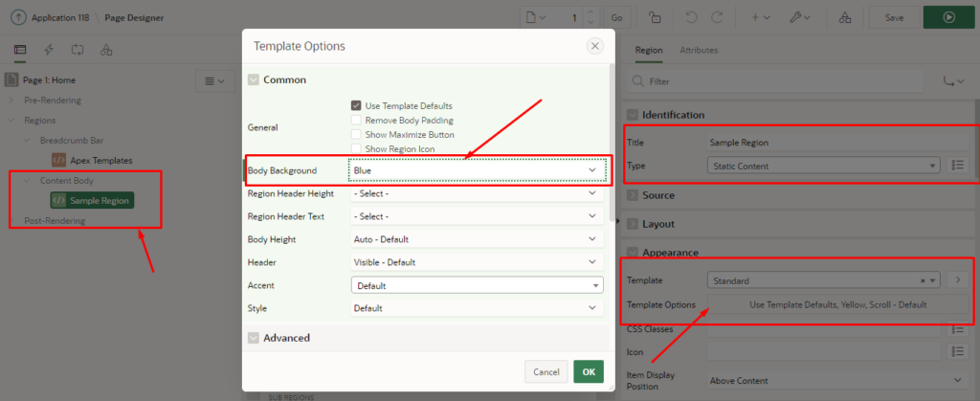Click the Application 118 up-arrow icon
Screen dimensions: 980x401
point(18,17)
